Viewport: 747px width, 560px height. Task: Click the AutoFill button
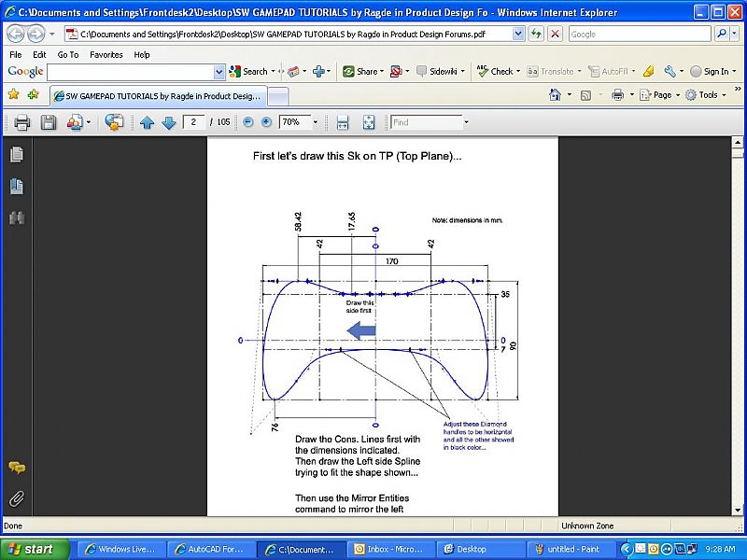pos(608,72)
